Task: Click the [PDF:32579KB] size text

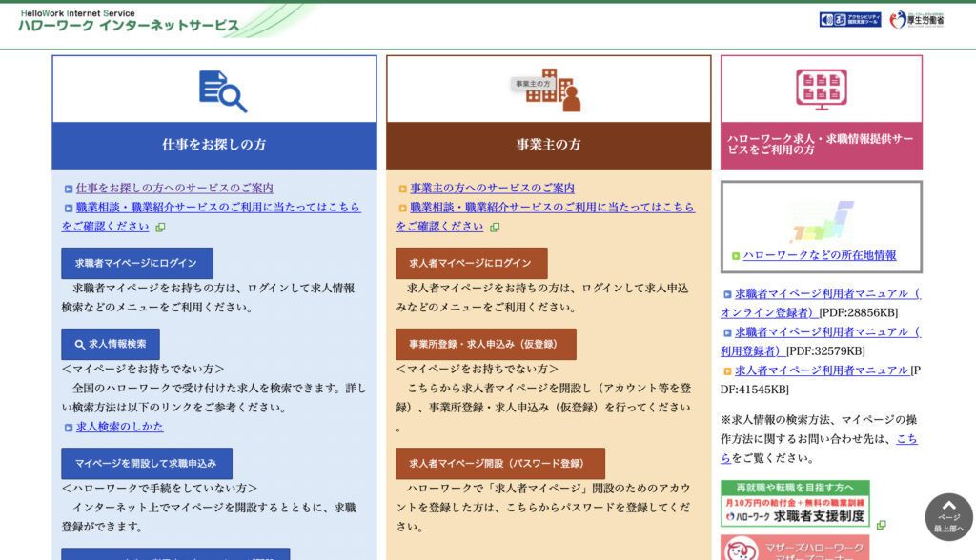Action: pos(825,351)
